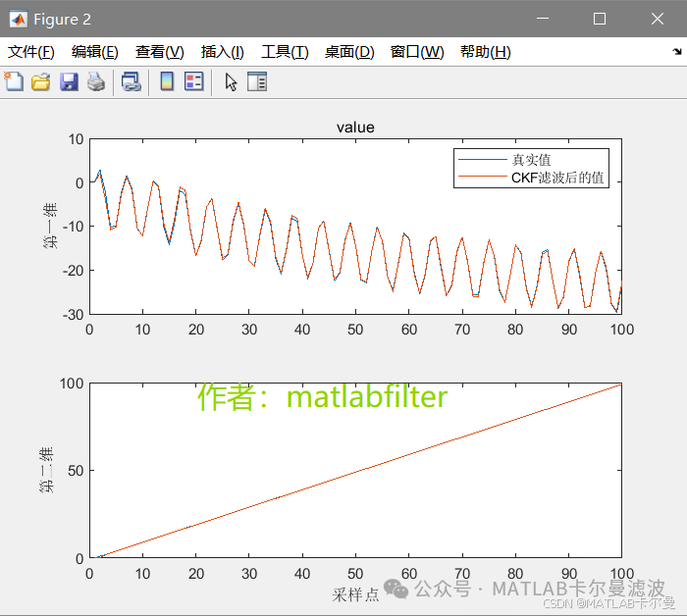Open the 查看(V) menu
Viewport: 687px width, 616px height.
(x=159, y=52)
